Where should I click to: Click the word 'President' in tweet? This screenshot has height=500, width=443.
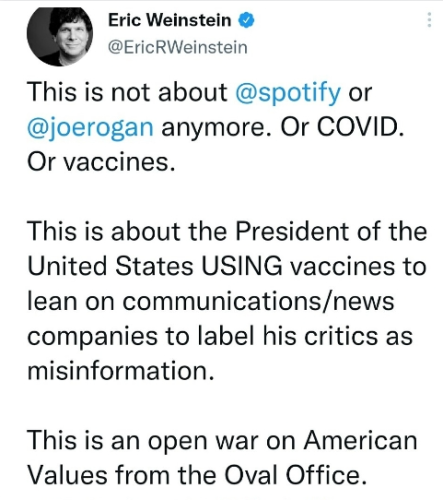coord(293,231)
